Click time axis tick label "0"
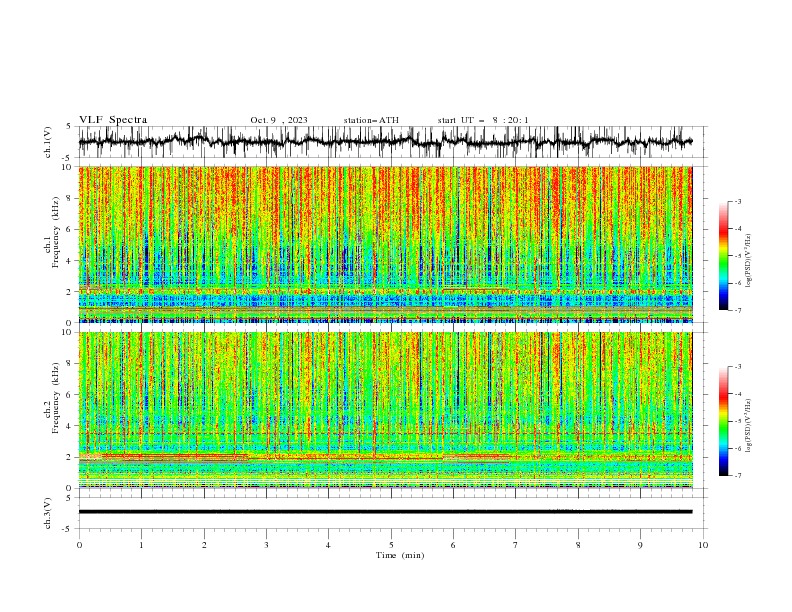The image size is (792, 612). [x=79, y=545]
